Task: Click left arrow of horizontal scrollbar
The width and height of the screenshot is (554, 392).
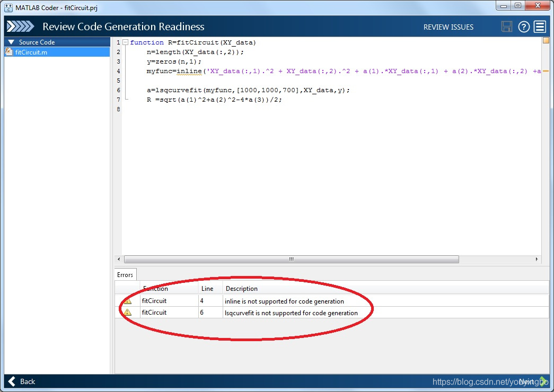Action: click(119, 259)
